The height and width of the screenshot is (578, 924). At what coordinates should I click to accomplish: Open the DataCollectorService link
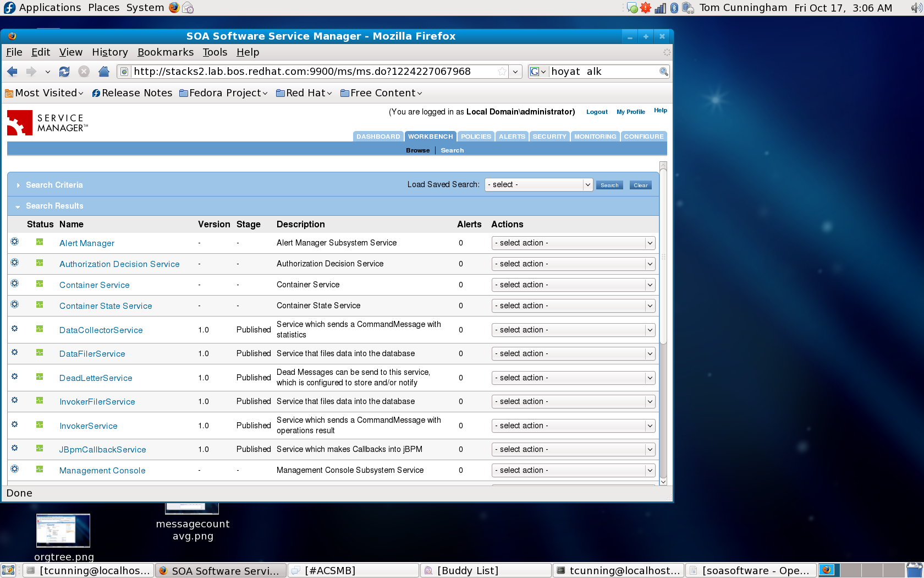tap(101, 330)
